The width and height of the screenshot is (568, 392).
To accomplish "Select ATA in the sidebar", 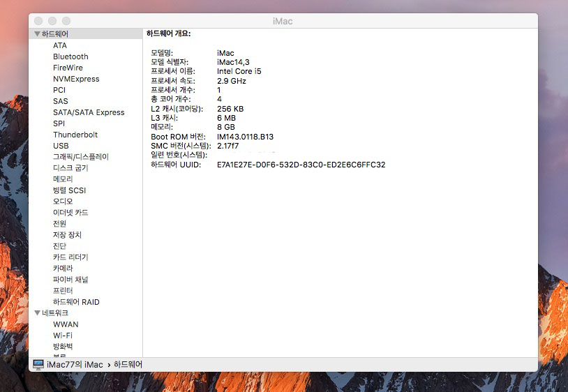I will point(60,45).
